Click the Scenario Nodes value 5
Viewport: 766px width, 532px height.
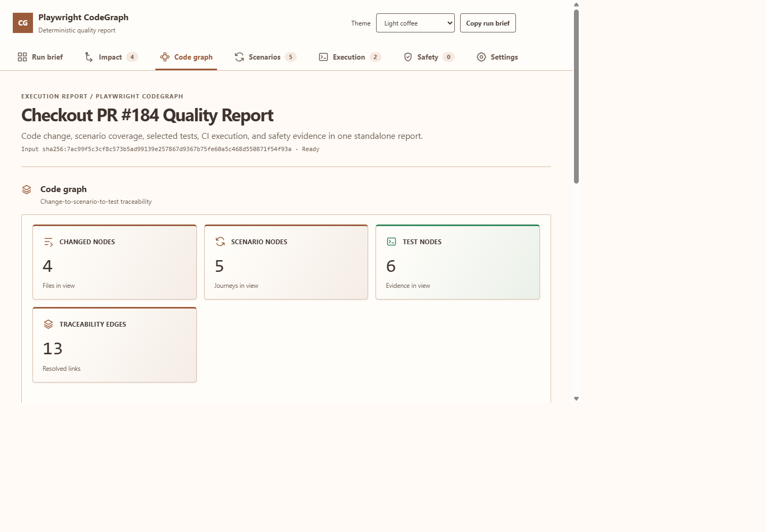click(219, 266)
